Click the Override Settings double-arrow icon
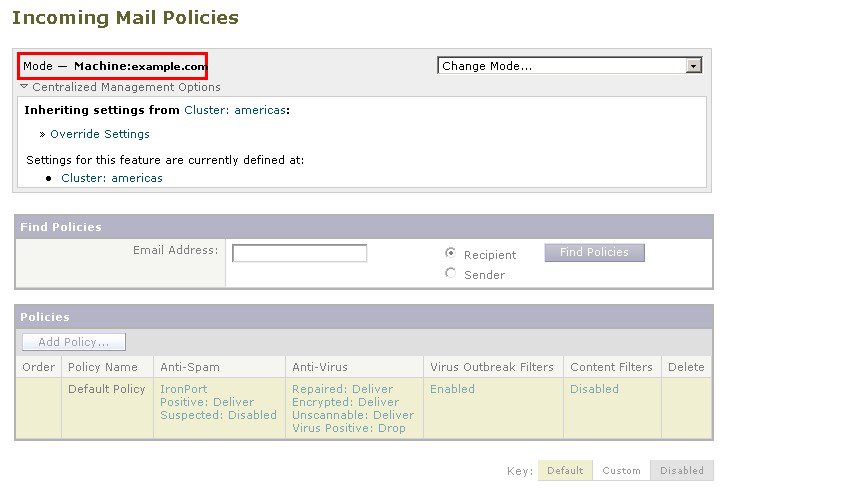The width and height of the screenshot is (863, 488). click(x=42, y=135)
